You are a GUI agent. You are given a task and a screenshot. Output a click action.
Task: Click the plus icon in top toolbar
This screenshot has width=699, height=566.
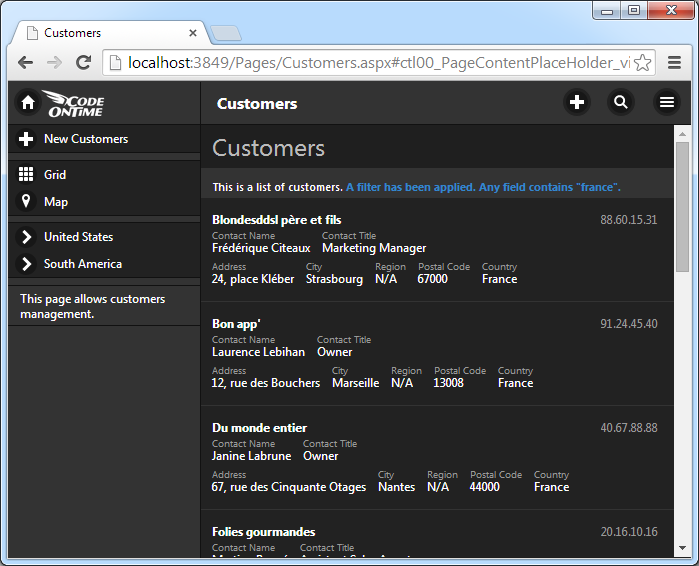[576, 102]
